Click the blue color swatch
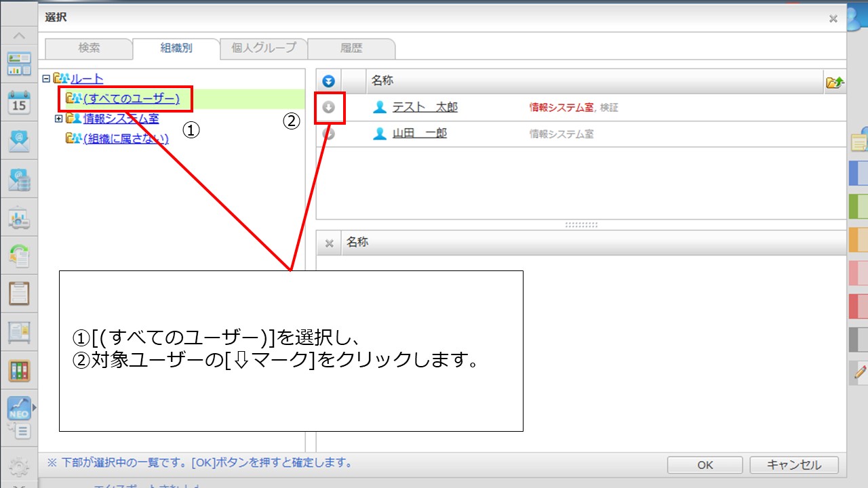868x488 pixels. (x=859, y=173)
